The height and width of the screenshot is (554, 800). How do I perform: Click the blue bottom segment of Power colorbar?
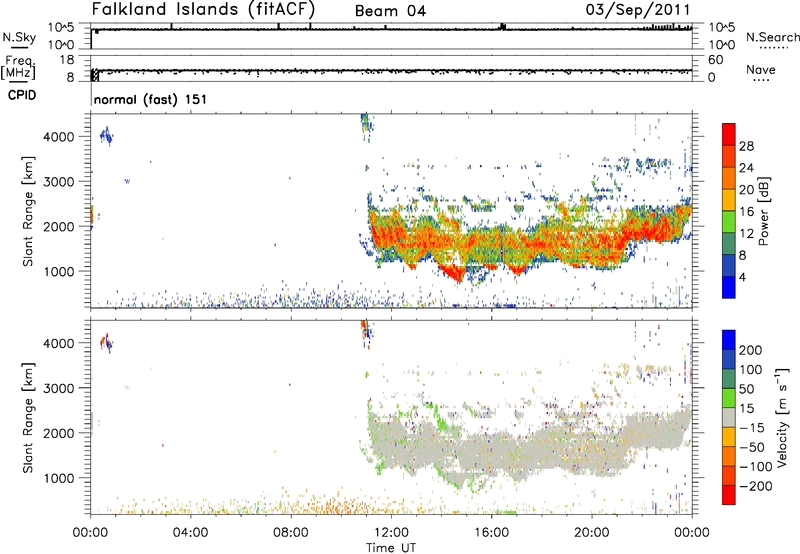point(729,287)
